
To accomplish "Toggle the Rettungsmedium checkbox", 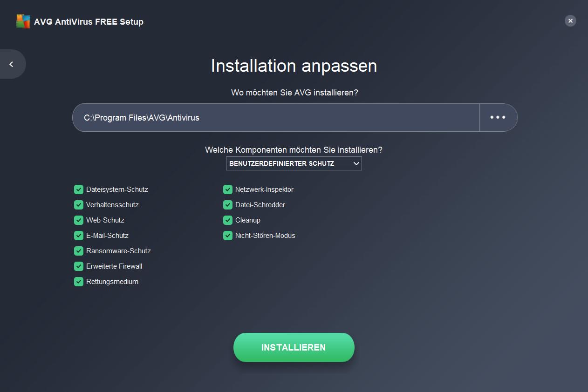I will click(78, 282).
